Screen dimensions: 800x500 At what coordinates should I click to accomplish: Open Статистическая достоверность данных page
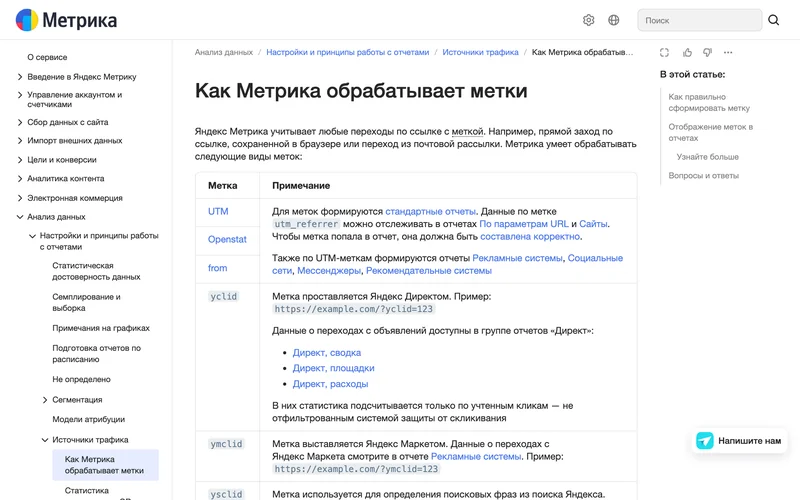click(x=96, y=271)
